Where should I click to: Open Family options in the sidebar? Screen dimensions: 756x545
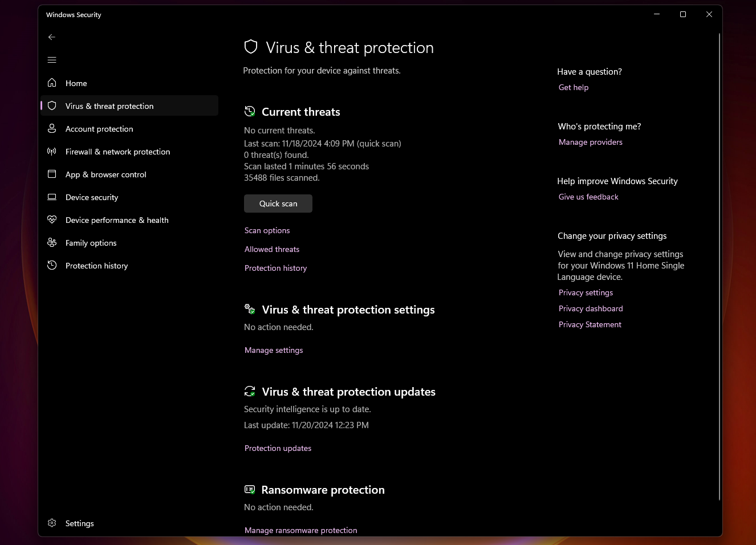point(129,243)
